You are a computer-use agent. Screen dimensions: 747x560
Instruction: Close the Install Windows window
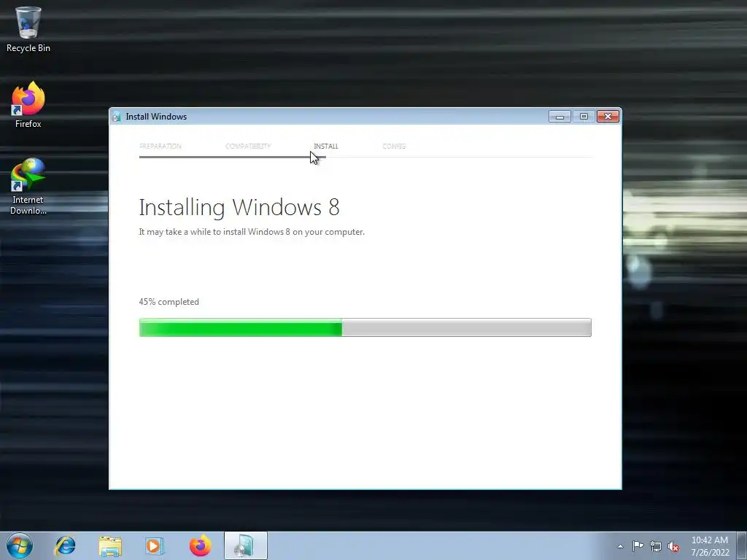click(608, 116)
